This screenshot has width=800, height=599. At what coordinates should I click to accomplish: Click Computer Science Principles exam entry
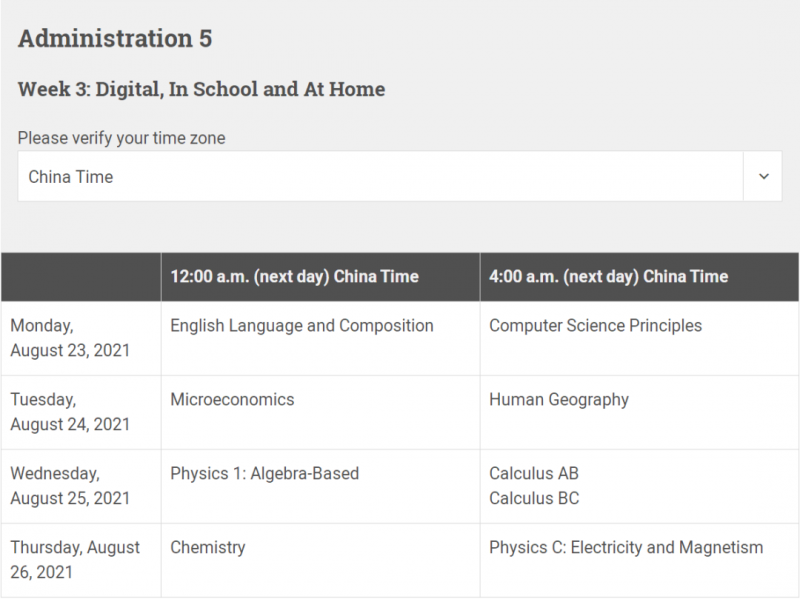(595, 326)
